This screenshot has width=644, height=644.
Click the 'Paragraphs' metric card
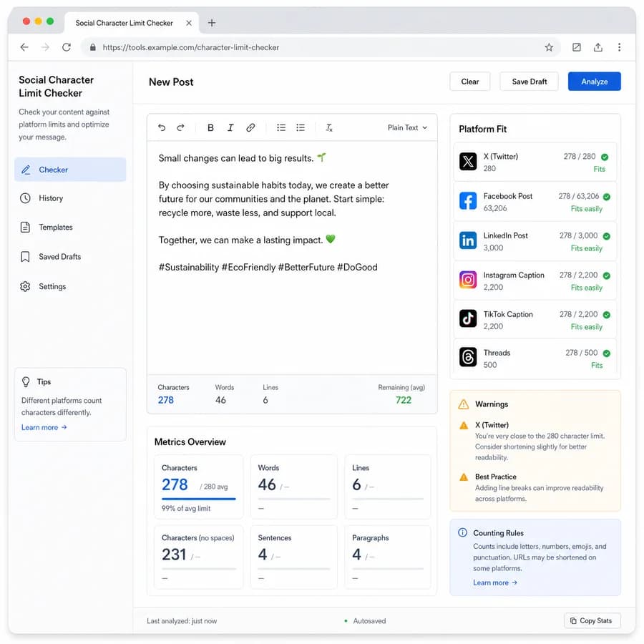pyautogui.click(x=388, y=557)
